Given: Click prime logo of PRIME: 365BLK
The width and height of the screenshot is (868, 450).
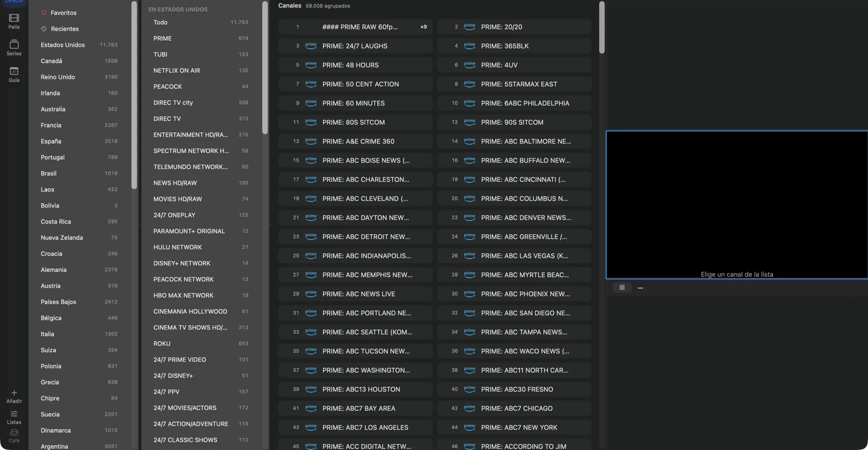Looking at the screenshot, I should [x=470, y=46].
